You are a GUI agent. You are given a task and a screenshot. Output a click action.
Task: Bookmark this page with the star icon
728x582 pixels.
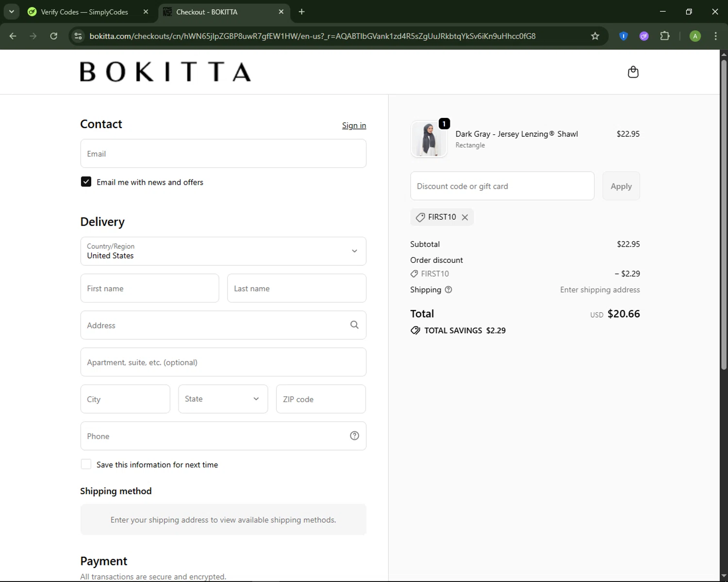point(595,36)
